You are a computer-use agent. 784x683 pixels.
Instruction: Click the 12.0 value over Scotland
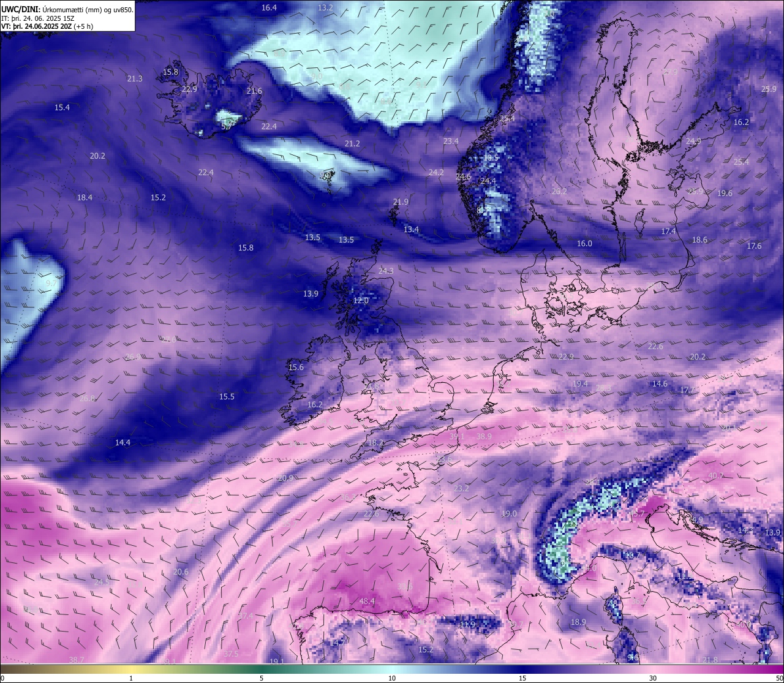coord(361,300)
